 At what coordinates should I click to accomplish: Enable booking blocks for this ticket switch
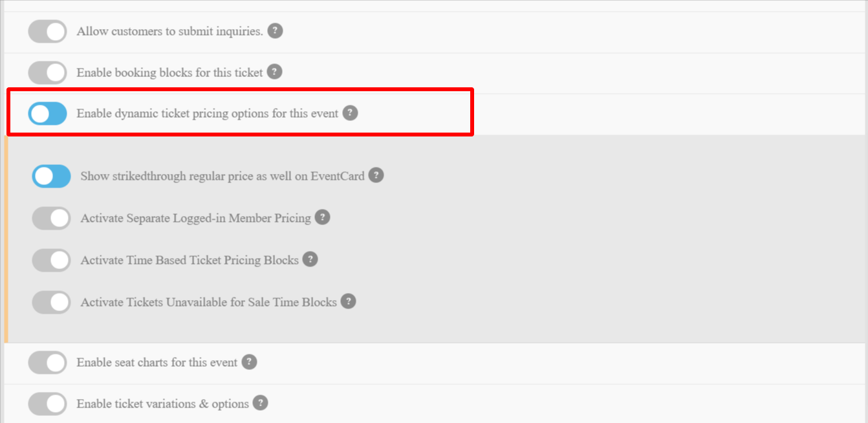point(47,72)
